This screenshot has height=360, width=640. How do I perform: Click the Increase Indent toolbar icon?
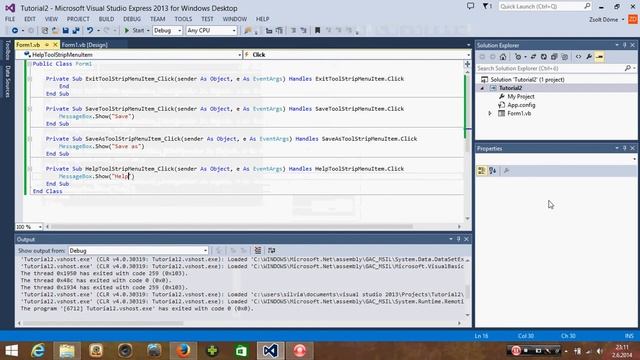tap(304, 31)
